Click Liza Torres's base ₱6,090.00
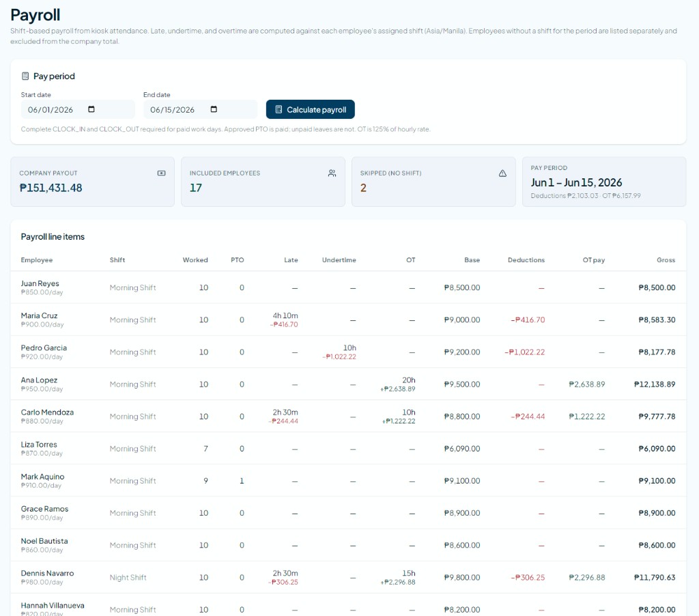The image size is (699, 616). tap(462, 449)
